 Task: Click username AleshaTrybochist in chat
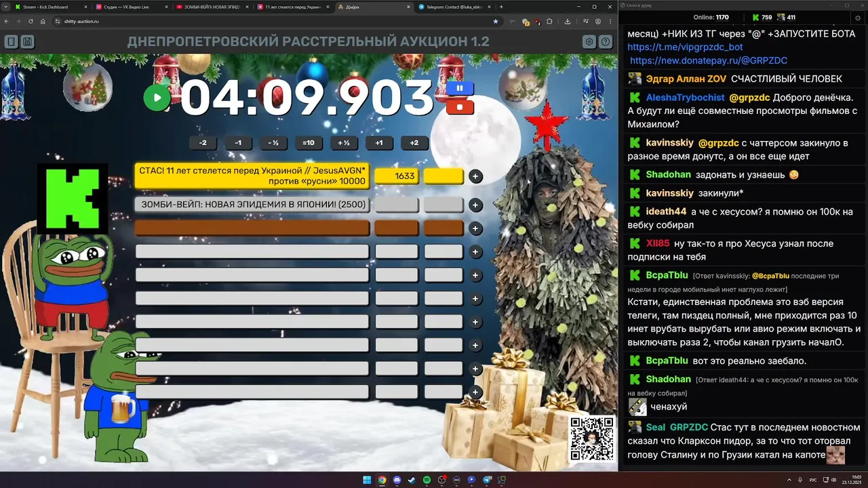coord(685,98)
